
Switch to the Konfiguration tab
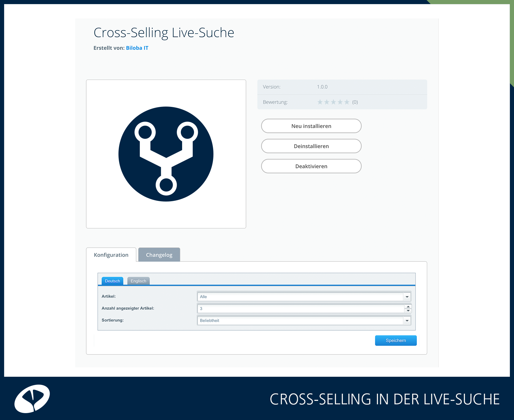click(111, 255)
